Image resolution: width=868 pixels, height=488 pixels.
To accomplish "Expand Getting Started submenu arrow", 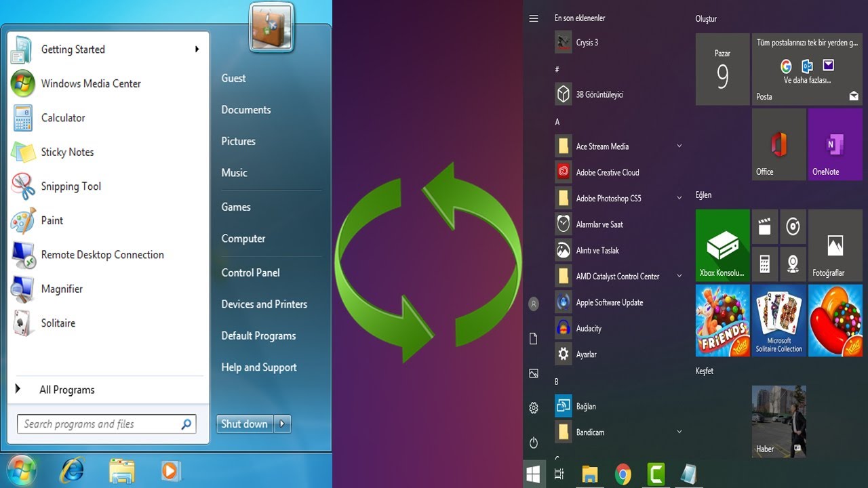I will point(197,49).
